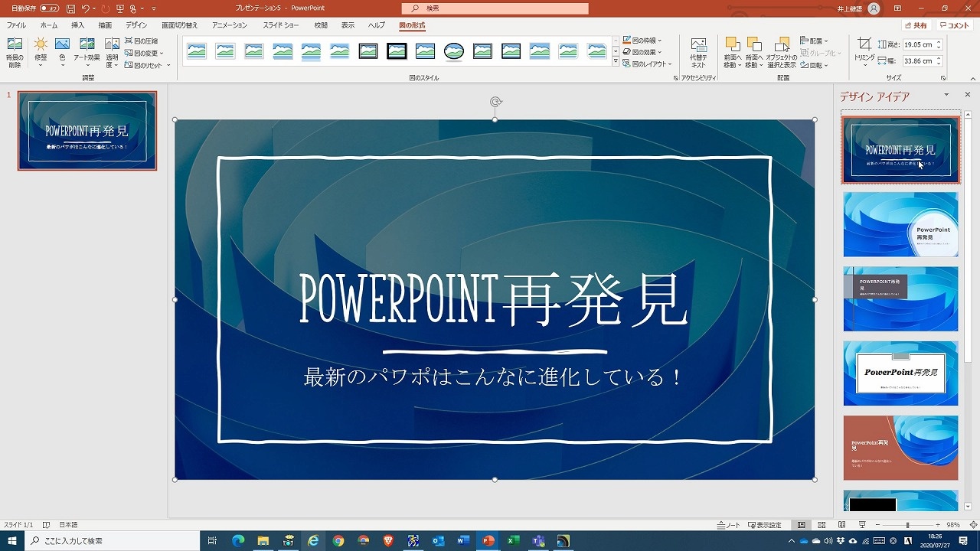Open the Review (校閲) tab

[321, 25]
